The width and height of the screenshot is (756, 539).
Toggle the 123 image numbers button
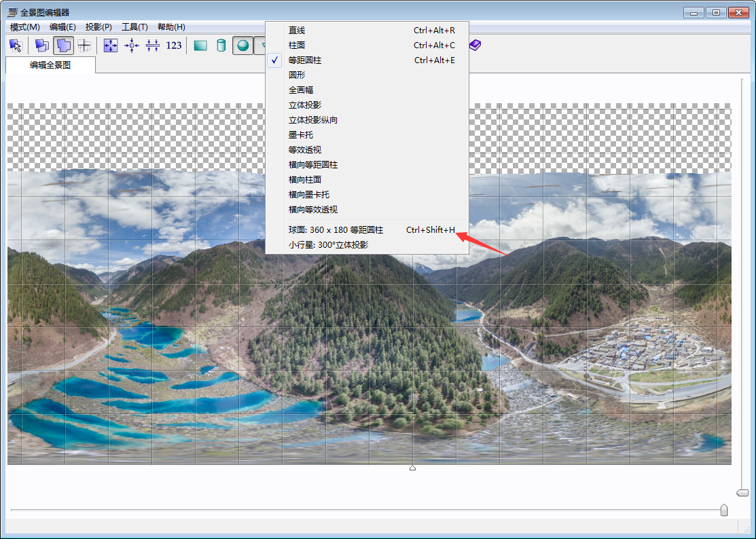coord(174,45)
